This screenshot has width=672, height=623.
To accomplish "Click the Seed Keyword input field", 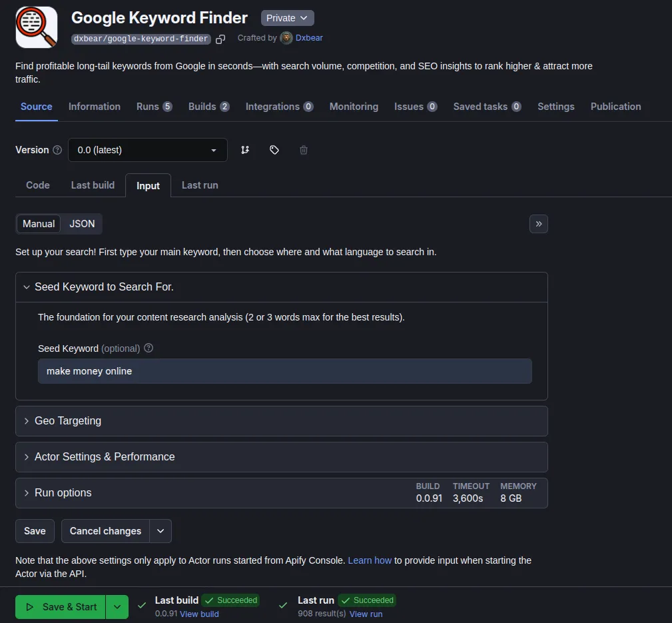I will click(284, 371).
